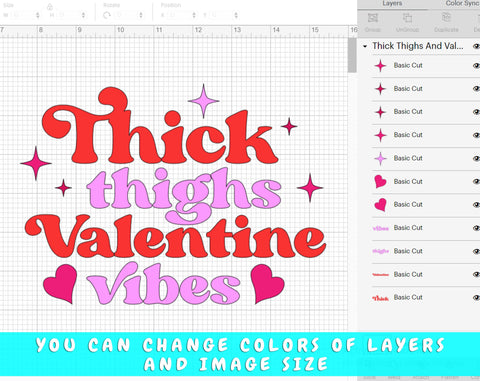The image size is (480, 381).
Task: Switch to the Color Sync tab
Action: (x=463, y=3)
